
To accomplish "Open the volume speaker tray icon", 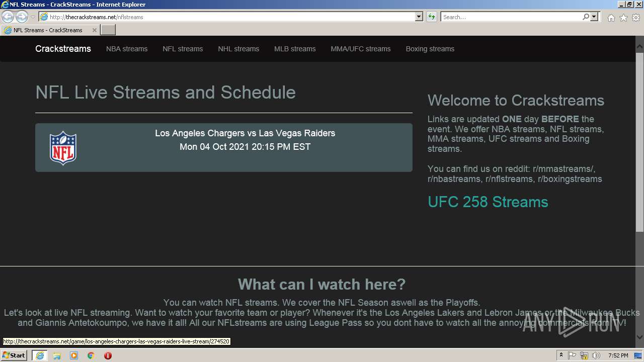I will point(596,355).
